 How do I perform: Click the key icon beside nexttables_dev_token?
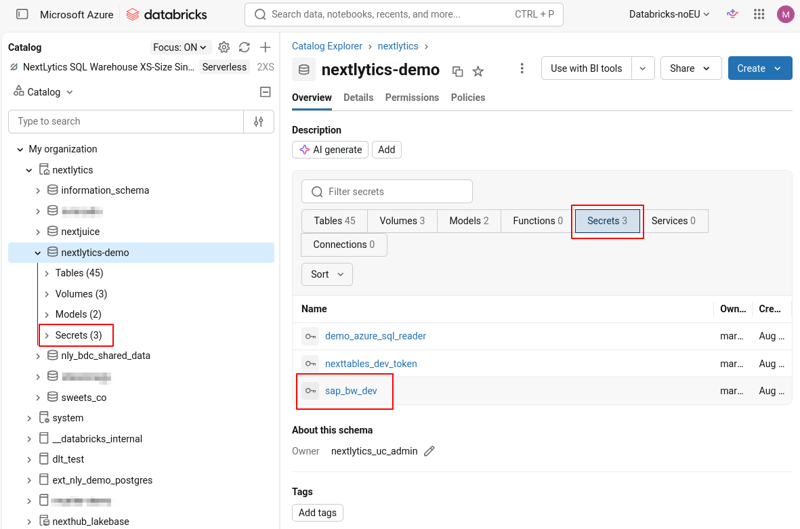point(310,364)
